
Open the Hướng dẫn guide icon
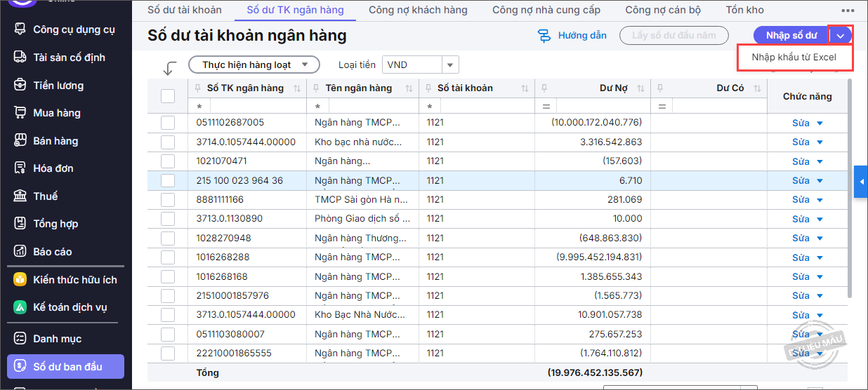coord(544,36)
